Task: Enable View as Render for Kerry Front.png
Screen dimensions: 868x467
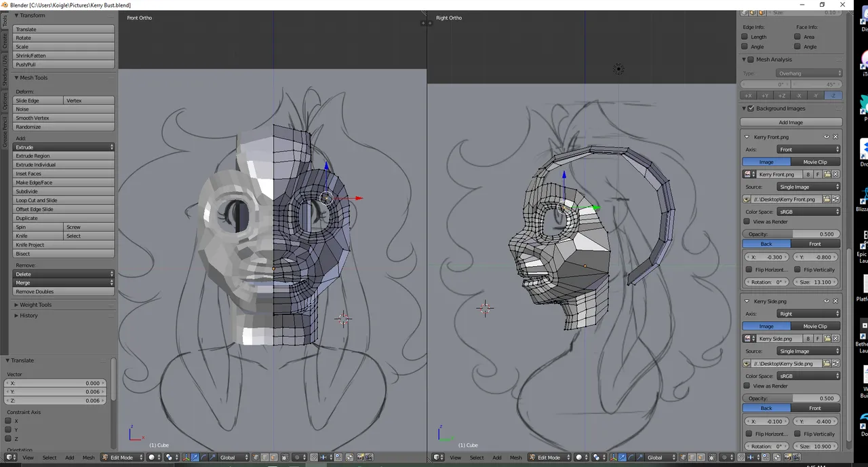Action: click(x=747, y=221)
